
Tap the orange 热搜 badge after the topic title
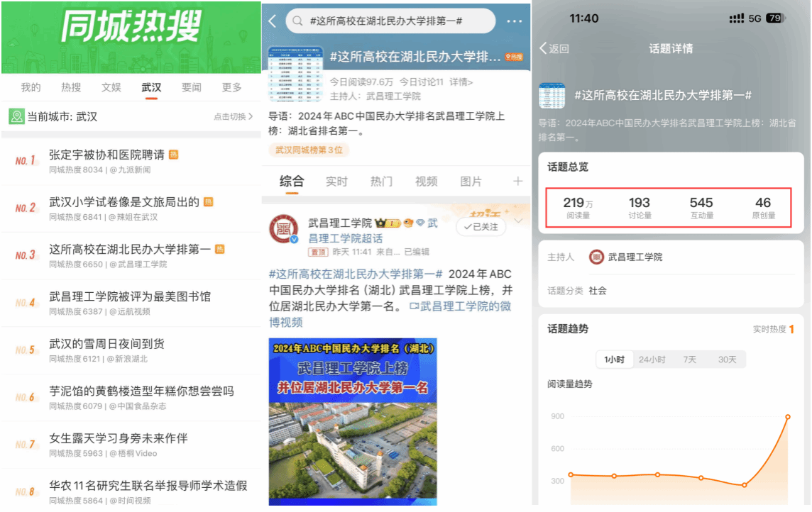point(514,57)
